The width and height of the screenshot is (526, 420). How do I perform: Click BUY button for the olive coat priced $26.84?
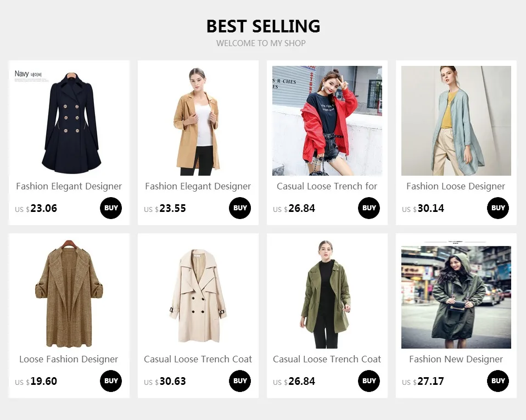point(369,381)
